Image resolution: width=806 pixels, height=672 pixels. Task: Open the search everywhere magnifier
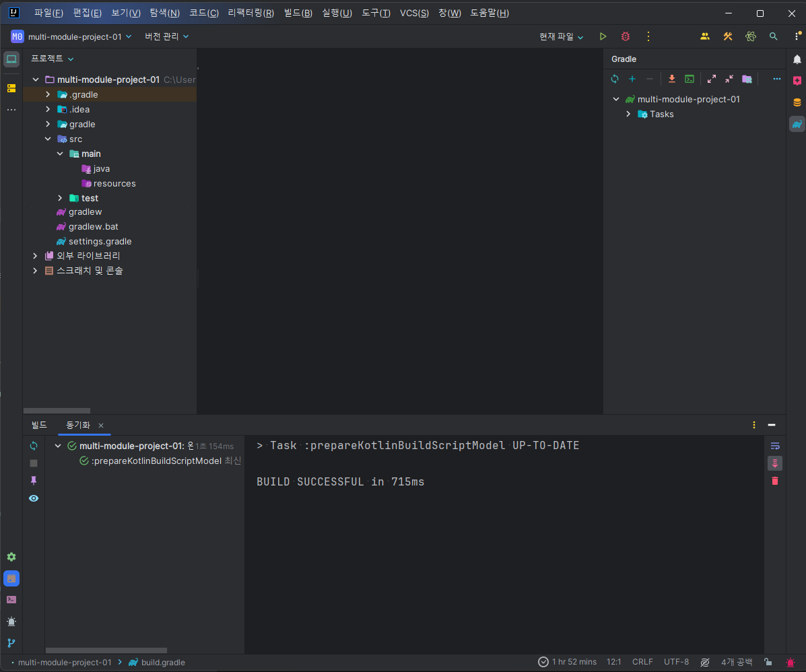(x=773, y=36)
